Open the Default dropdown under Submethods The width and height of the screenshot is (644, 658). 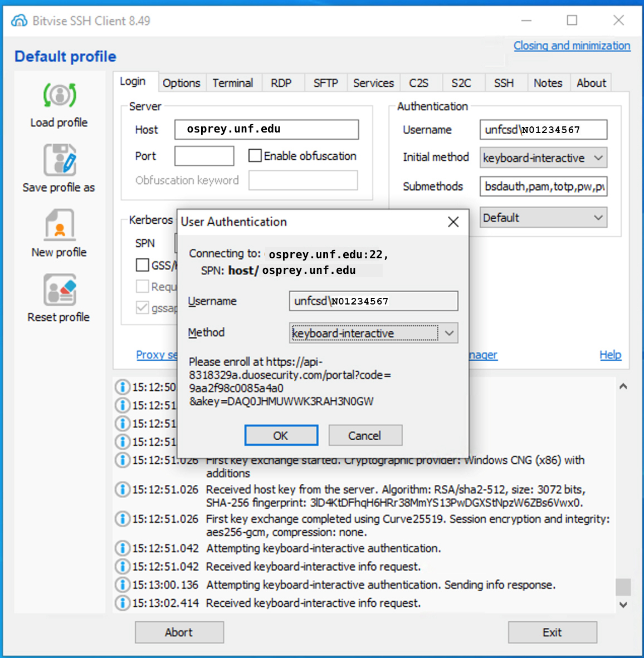543,217
